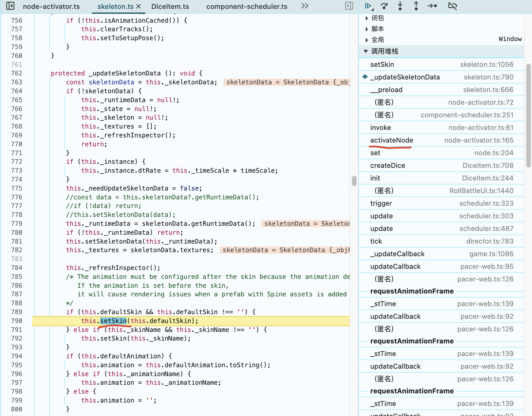Click _animationName assignment on line 797
The height and width of the screenshot is (416, 532).
click(x=151, y=382)
